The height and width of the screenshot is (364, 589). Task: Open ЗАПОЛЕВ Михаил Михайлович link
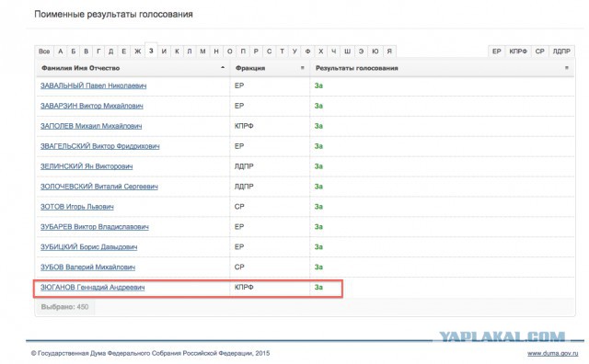click(x=91, y=126)
